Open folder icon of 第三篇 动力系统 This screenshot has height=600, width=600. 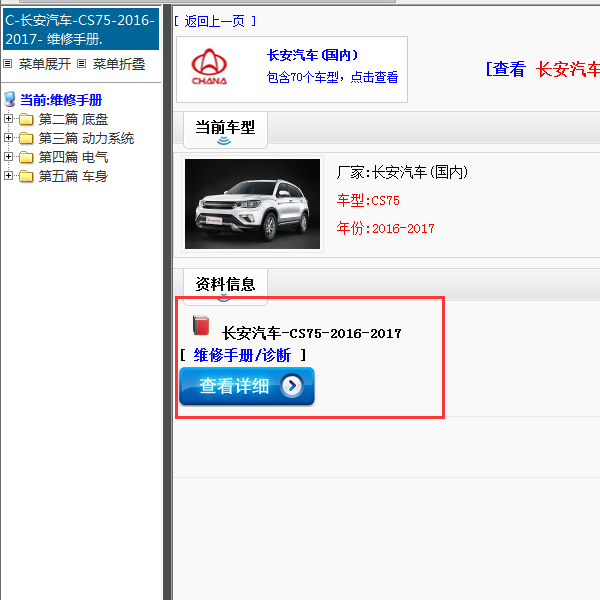click(x=26, y=138)
